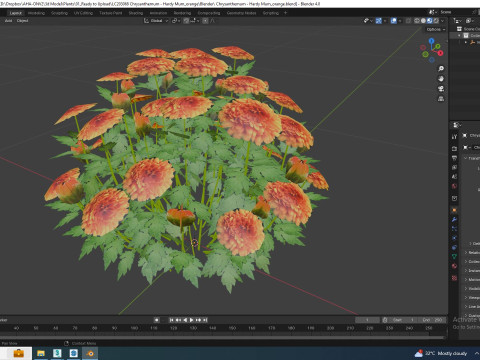Viewport: 480px width, 360px height.
Task: Add a new workspace with plus button
Action: (x=285, y=13)
